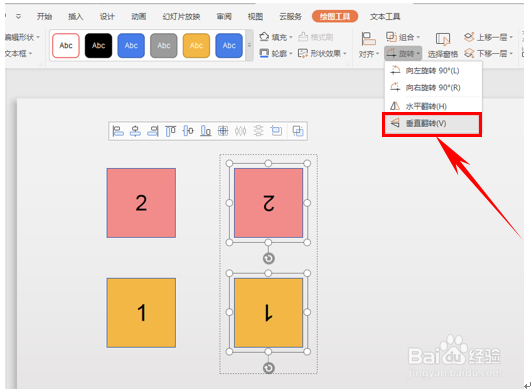Select the upright pink square labeled 2
This screenshot has width=532, height=392.
[x=141, y=203]
